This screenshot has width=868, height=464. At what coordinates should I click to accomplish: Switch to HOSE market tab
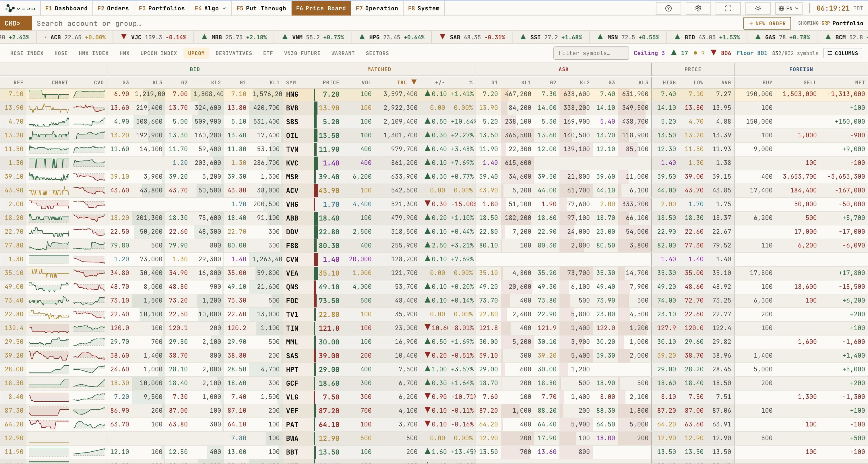61,53
